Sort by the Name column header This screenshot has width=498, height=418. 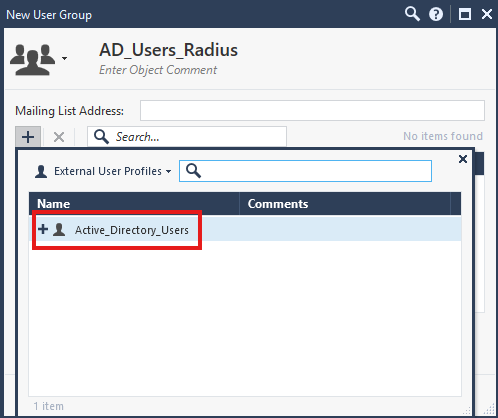tap(134, 204)
